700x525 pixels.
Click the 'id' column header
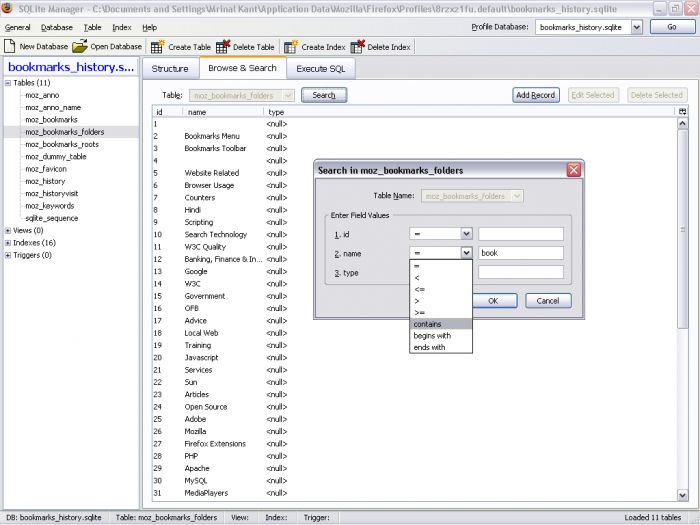167,112
